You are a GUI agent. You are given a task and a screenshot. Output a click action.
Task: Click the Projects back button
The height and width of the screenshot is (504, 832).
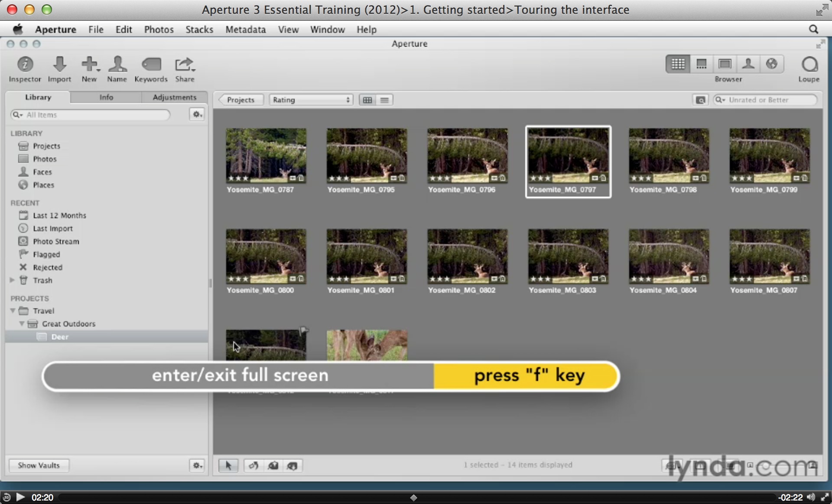[240, 100]
